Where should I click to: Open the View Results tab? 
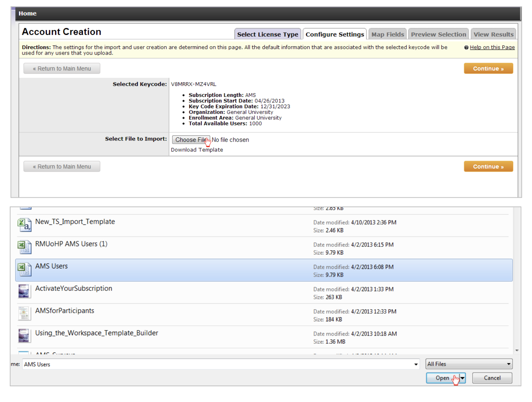pyautogui.click(x=493, y=34)
